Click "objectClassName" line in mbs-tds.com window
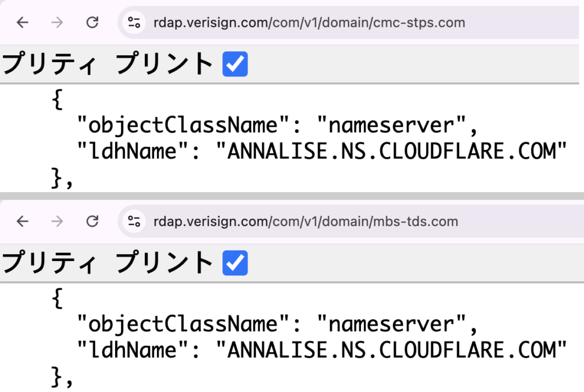 click(277, 324)
